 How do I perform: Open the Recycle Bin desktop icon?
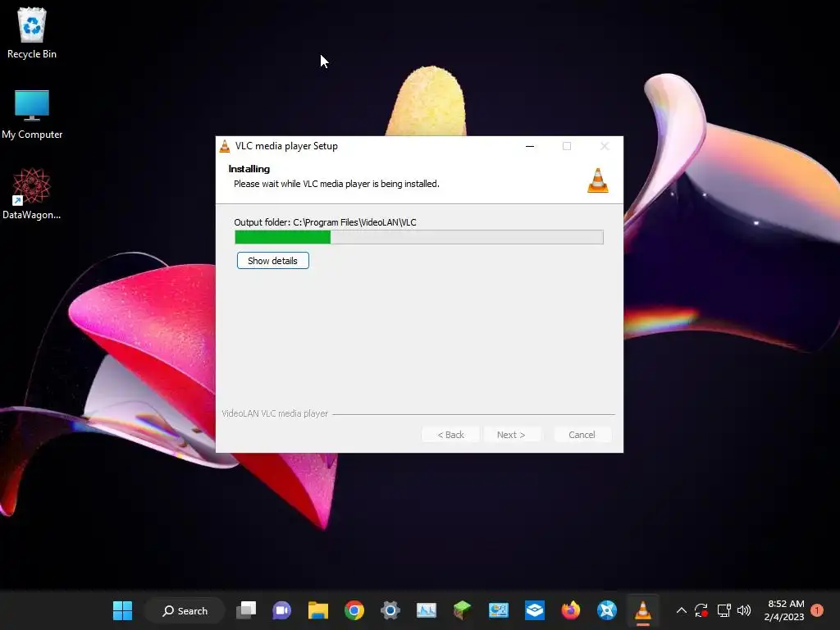(x=32, y=33)
